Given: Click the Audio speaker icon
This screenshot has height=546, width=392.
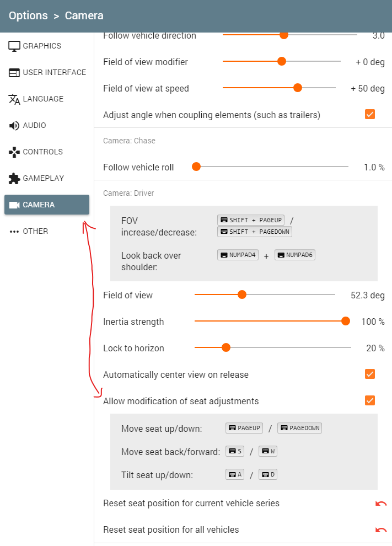Looking at the screenshot, I should coord(14,125).
